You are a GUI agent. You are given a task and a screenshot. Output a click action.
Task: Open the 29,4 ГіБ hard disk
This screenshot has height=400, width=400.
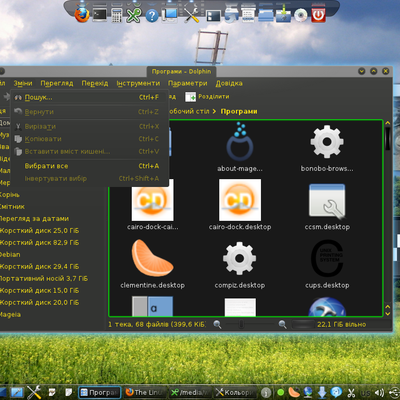pyautogui.click(x=39, y=267)
